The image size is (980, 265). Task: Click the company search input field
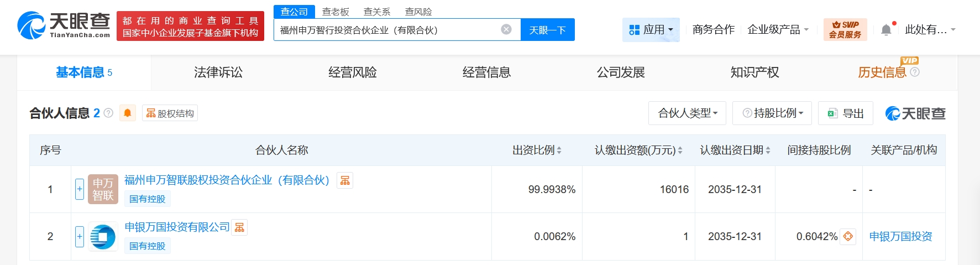point(387,30)
